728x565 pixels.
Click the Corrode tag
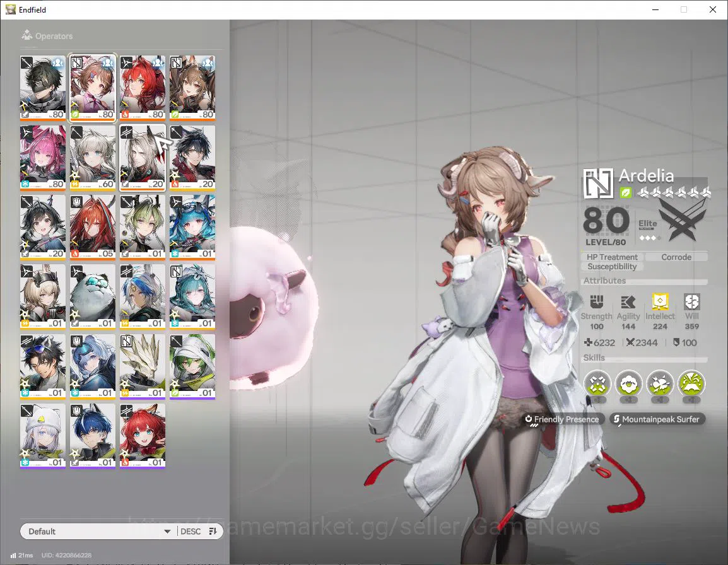[x=676, y=257]
